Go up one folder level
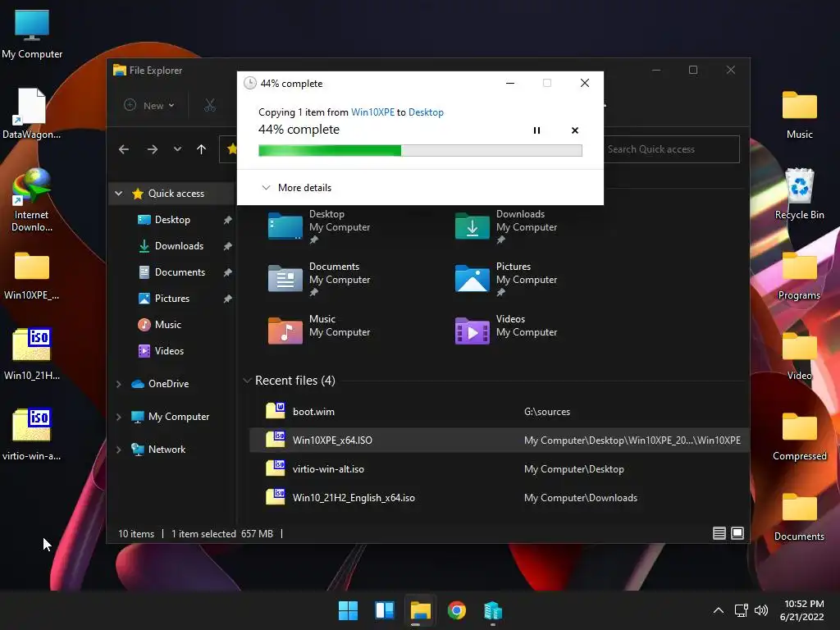840x630 pixels. [202, 149]
